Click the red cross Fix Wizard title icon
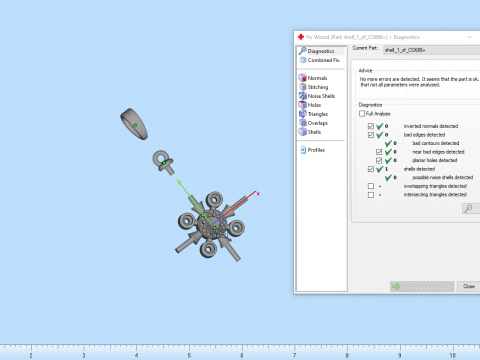This screenshot has height=360, width=480. click(301, 37)
